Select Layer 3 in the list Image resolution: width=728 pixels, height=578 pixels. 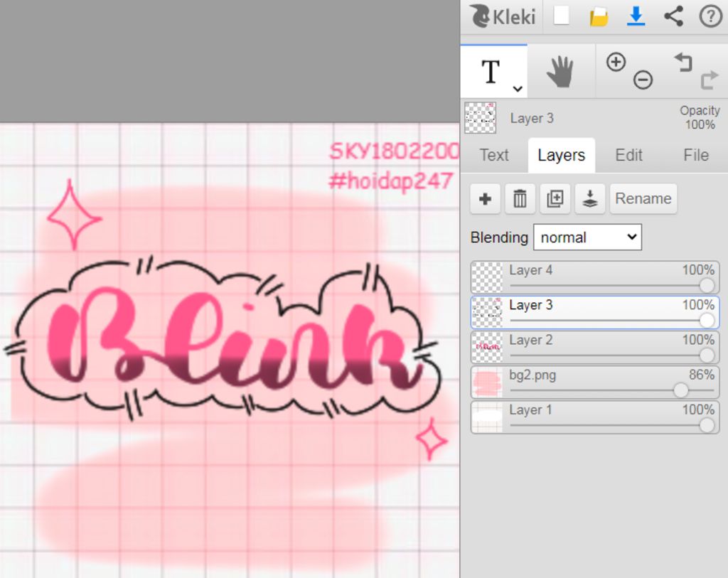(x=595, y=312)
